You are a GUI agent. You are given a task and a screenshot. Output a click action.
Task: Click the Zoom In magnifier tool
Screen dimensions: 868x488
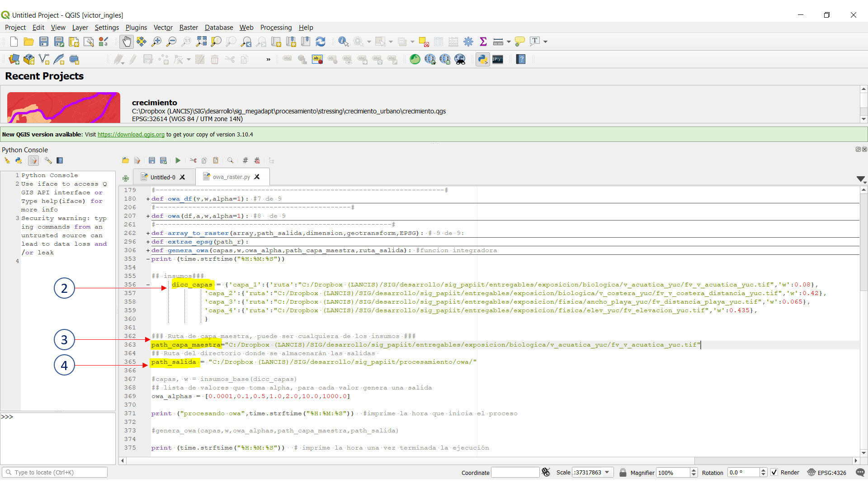click(156, 42)
